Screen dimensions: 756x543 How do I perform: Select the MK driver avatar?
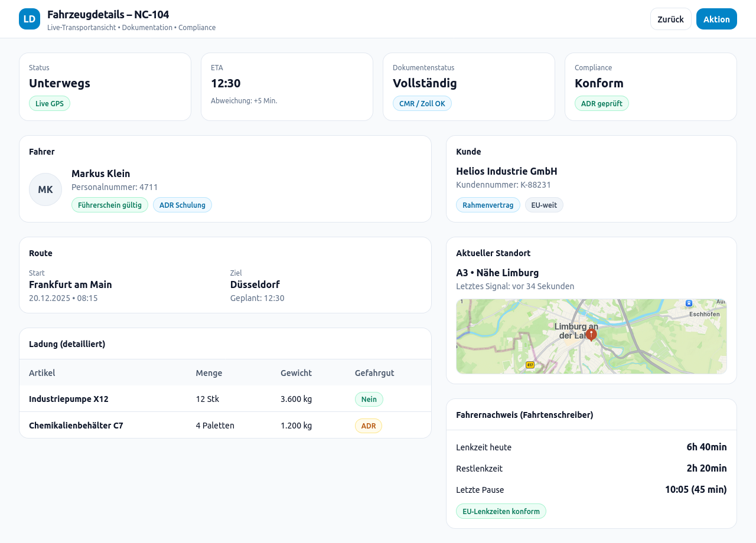[45, 189]
